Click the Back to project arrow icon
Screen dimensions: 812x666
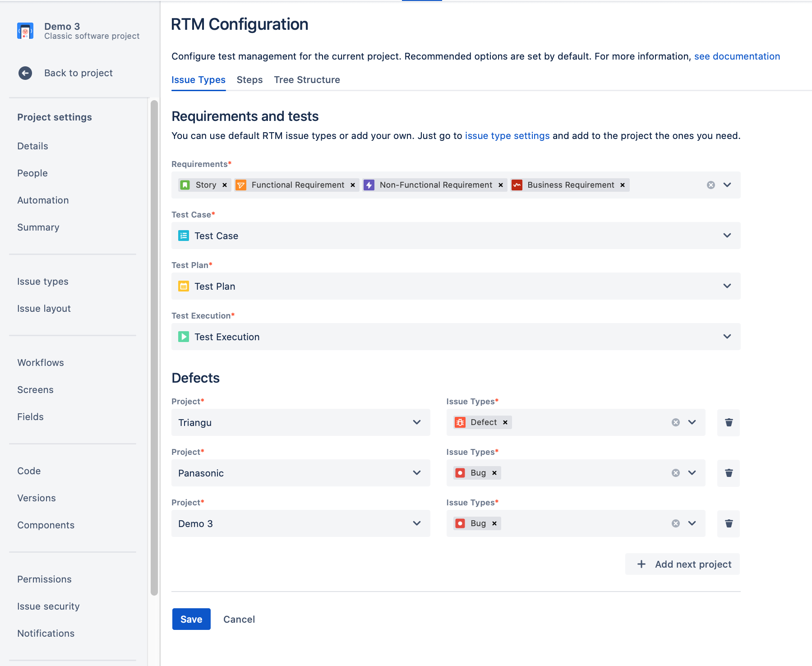[25, 73]
